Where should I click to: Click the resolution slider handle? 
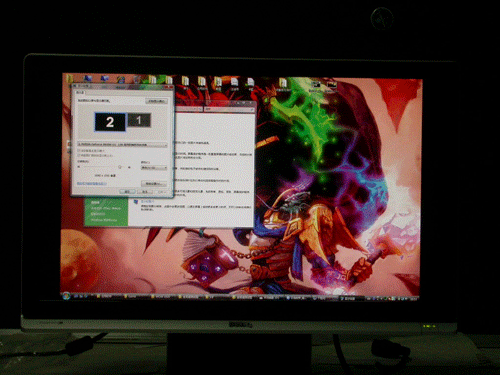[120, 167]
